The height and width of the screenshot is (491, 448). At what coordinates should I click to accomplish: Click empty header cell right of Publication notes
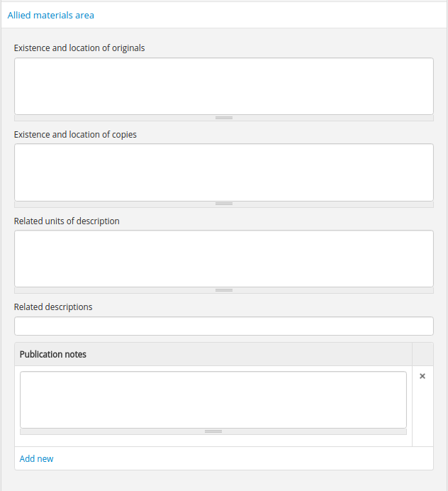pyautogui.click(x=422, y=354)
